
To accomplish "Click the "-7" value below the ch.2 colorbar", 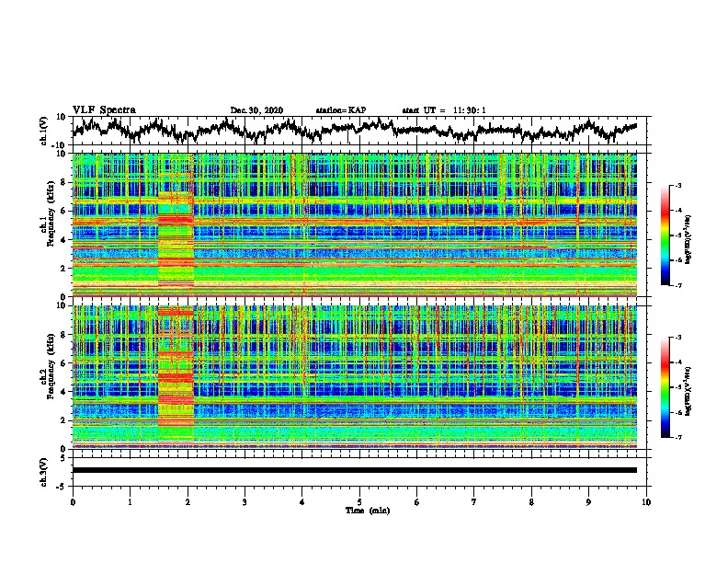I will click(x=678, y=438).
